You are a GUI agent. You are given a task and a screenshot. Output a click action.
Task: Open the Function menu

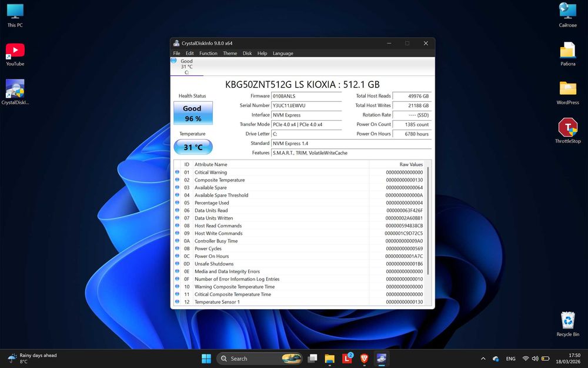pyautogui.click(x=208, y=54)
